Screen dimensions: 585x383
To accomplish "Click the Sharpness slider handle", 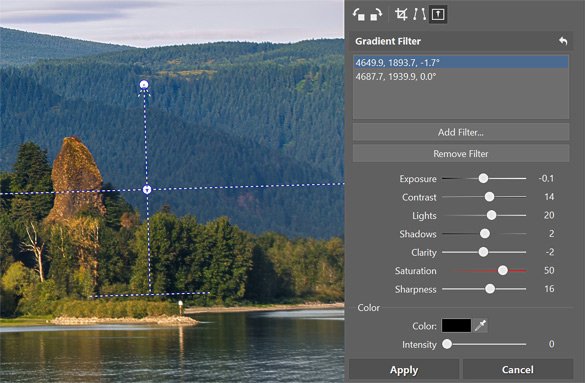I will (490, 289).
